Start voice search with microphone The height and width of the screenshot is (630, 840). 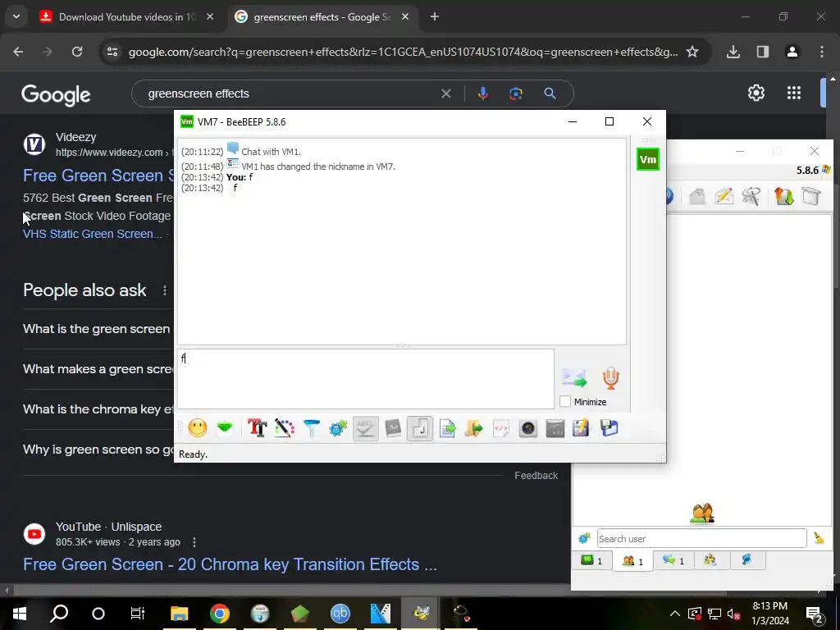coord(482,94)
